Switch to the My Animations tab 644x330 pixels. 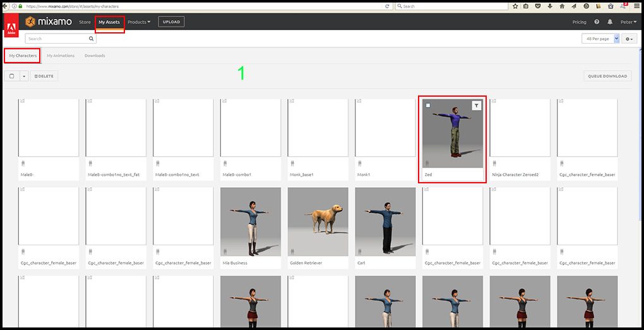coord(61,56)
